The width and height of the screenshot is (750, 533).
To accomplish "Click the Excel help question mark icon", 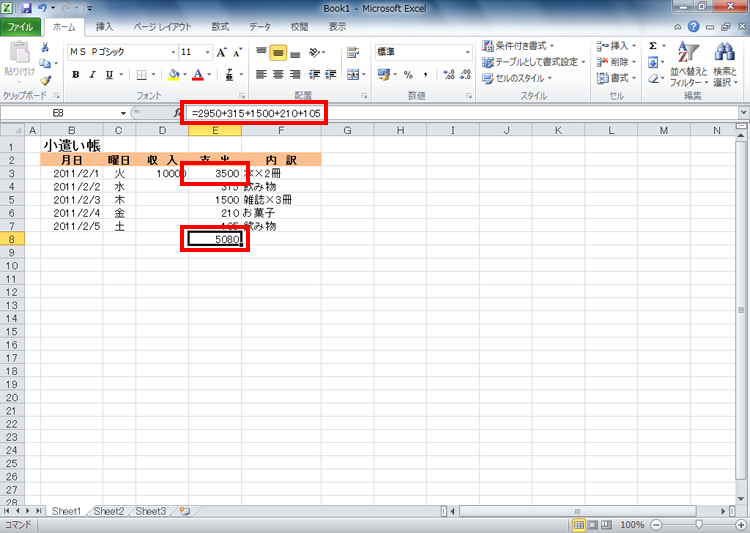I will 694,27.
